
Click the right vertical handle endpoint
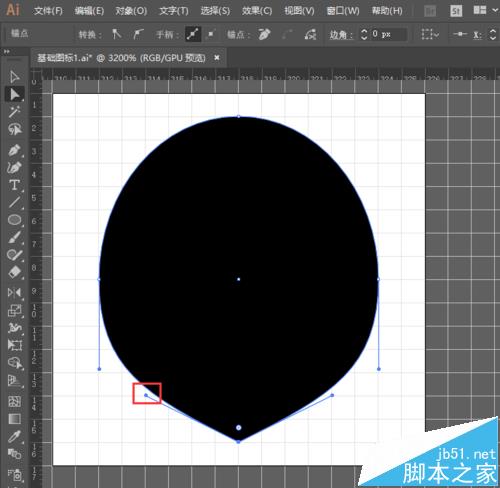[379, 369]
